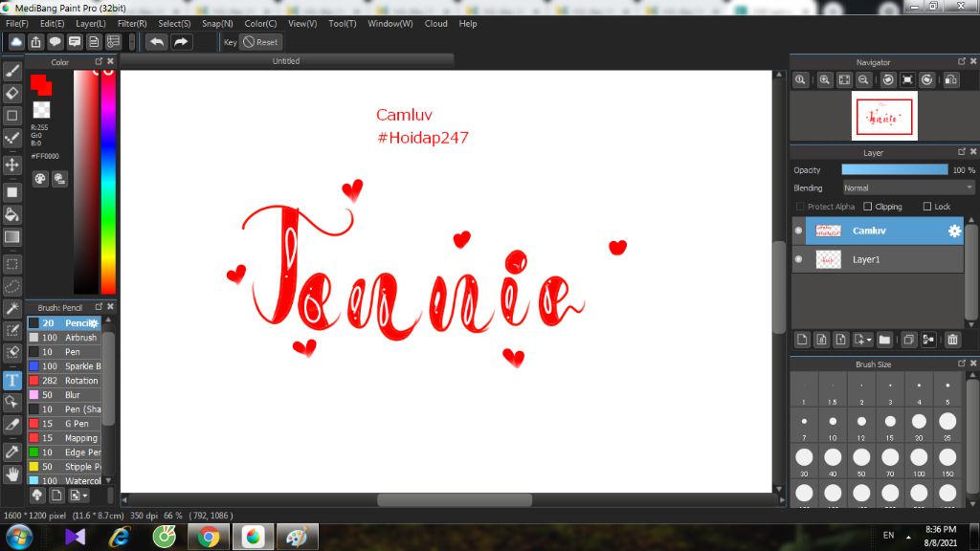The width and height of the screenshot is (980, 551).
Task: Select the Untitled canvas tab
Action: pos(286,60)
